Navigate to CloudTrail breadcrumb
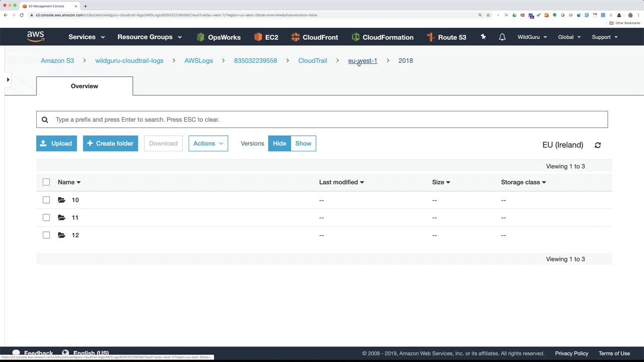Image resolution: width=644 pixels, height=362 pixels. tap(312, 61)
